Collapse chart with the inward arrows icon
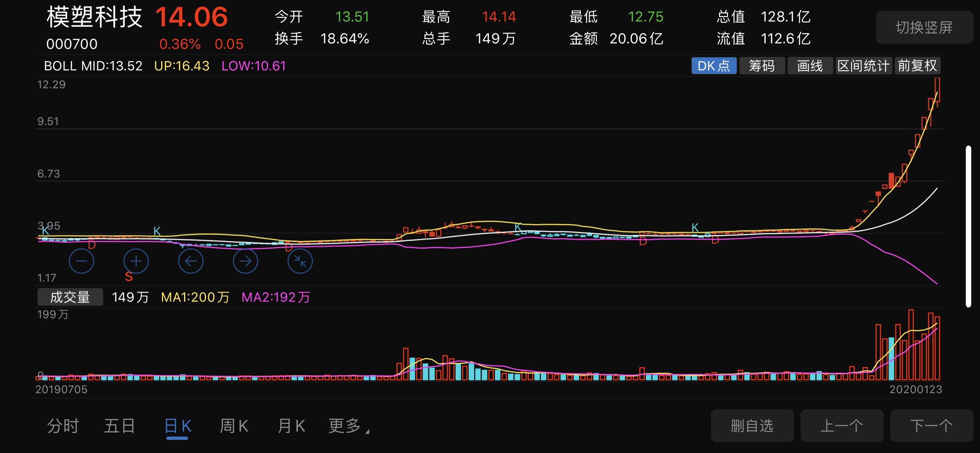This screenshot has height=453, width=980. (x=300, y=261)
